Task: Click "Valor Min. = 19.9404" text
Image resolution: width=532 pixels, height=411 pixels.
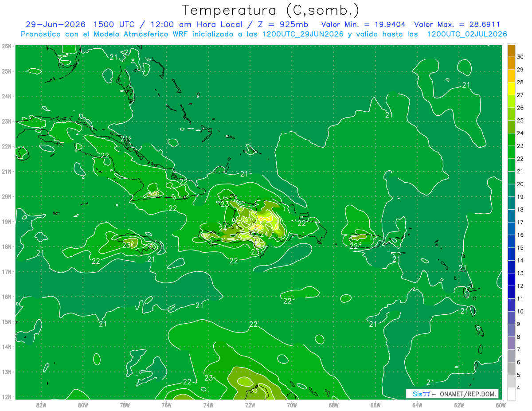Action: 363,24
